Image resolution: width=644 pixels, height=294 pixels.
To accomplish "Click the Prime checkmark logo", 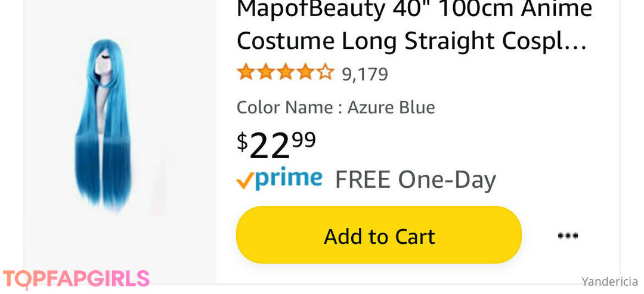I will [244, 181].
